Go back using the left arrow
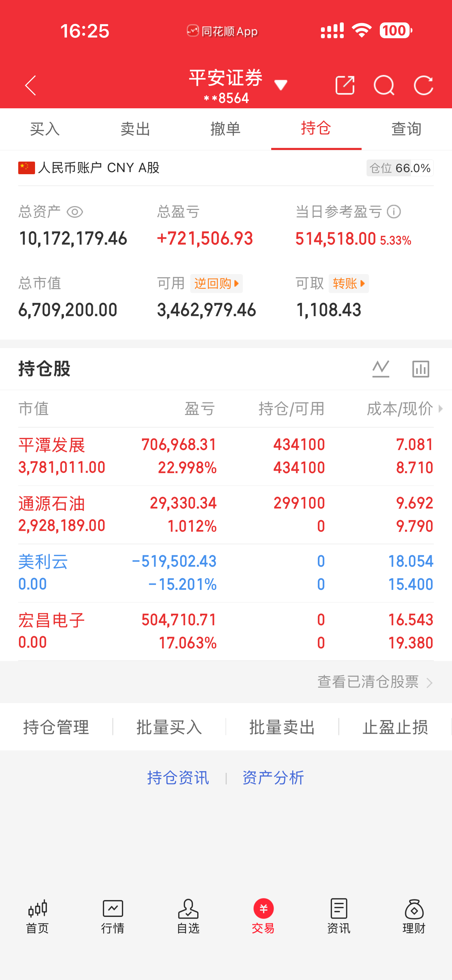This screenshot has width=452, height=980. [x=30, y=85]
